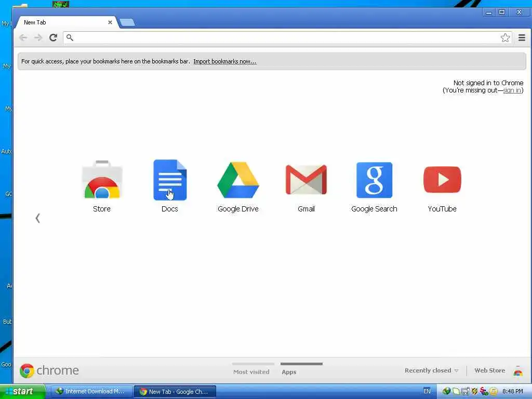Viewport: 532px width, 399px height.
Task: Expand the Recently closed dropdown
Action: click(x=431, y=370)
